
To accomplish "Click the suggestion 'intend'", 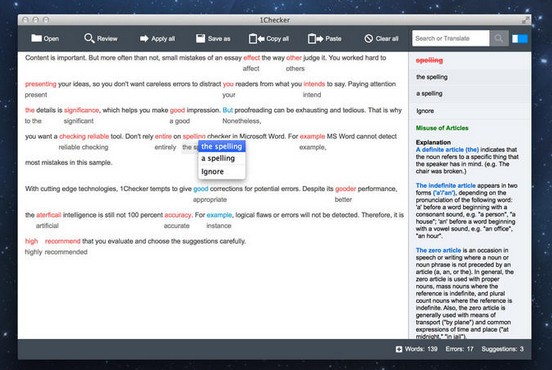I will click(x=312, y=95).
